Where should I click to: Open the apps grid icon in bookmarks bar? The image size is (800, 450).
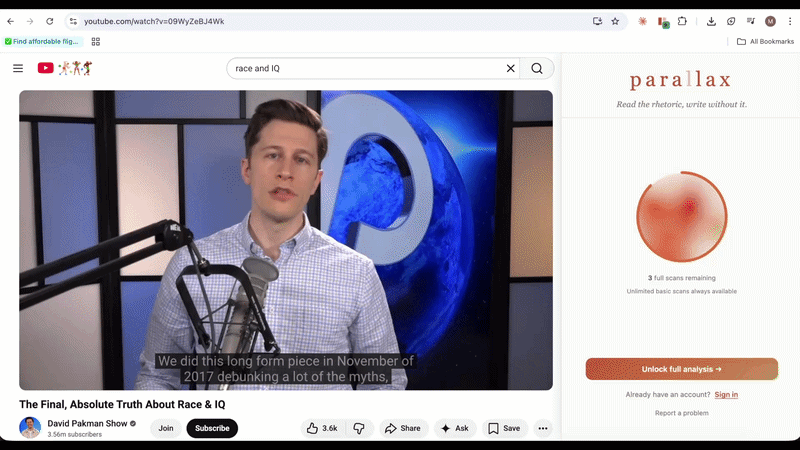coord(95,41)
